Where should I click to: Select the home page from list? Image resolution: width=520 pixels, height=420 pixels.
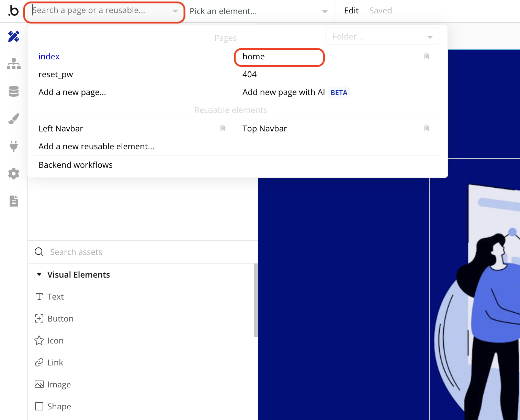[253, 57]
